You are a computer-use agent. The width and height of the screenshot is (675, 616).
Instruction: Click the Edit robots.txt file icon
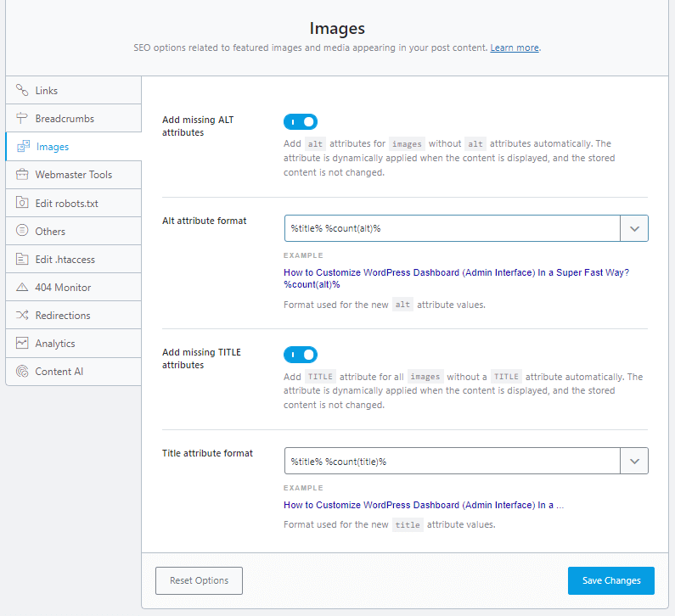coord(22,204)
